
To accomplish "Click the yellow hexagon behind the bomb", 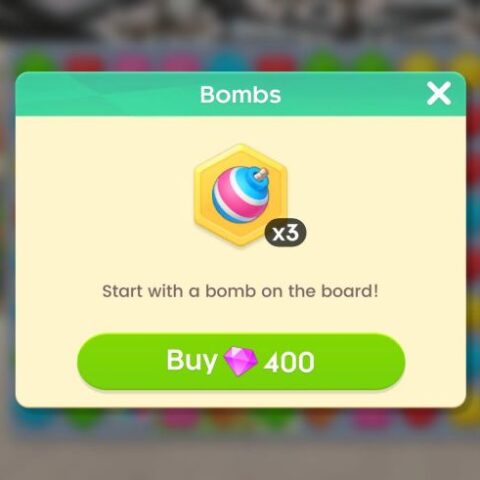I will click(x=240, y=195).
